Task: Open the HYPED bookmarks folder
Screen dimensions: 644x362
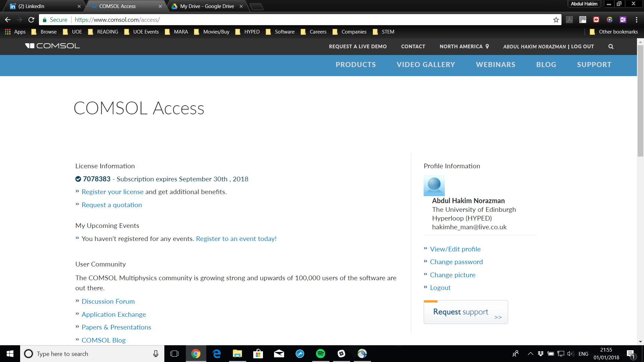Action: (x=248, y=32)
